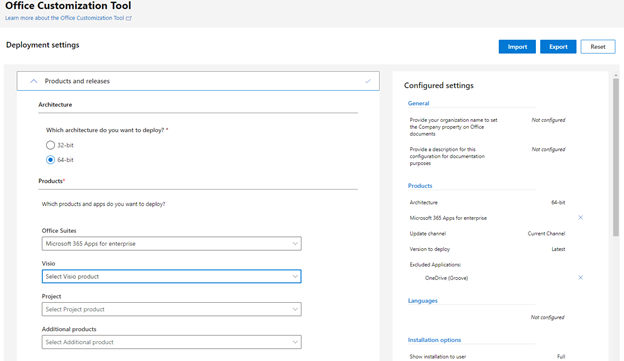The width and height of the screenshot is (624, 361).
Task: Open the Select Project product dropdown
Action: click(172, 309)
